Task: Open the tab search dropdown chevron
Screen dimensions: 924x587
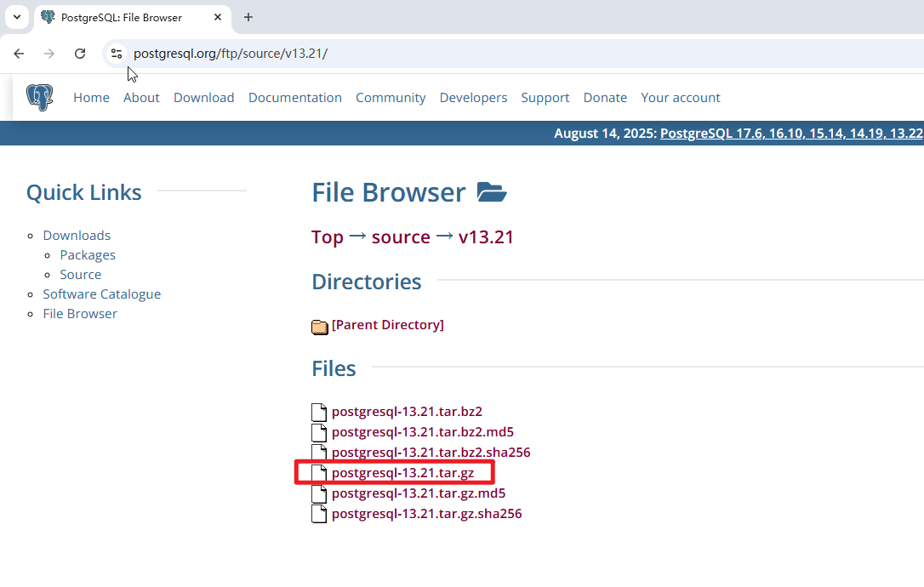Action: tap(17, 17)
